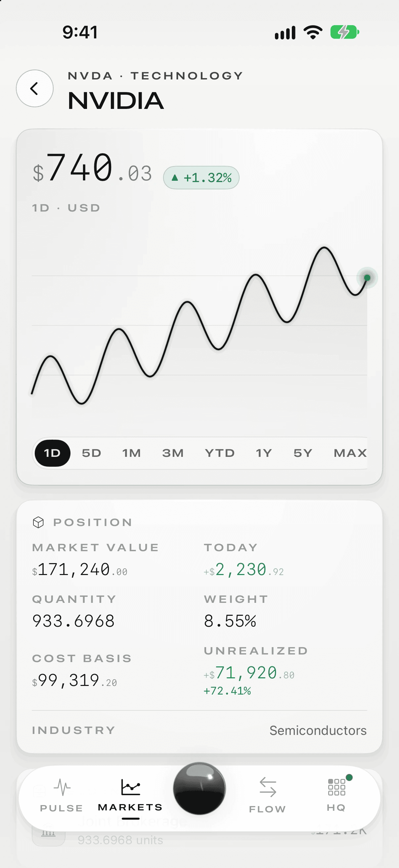Tap the Wi-Fi status icon
The image size is (399, 868).
(313, 32)
